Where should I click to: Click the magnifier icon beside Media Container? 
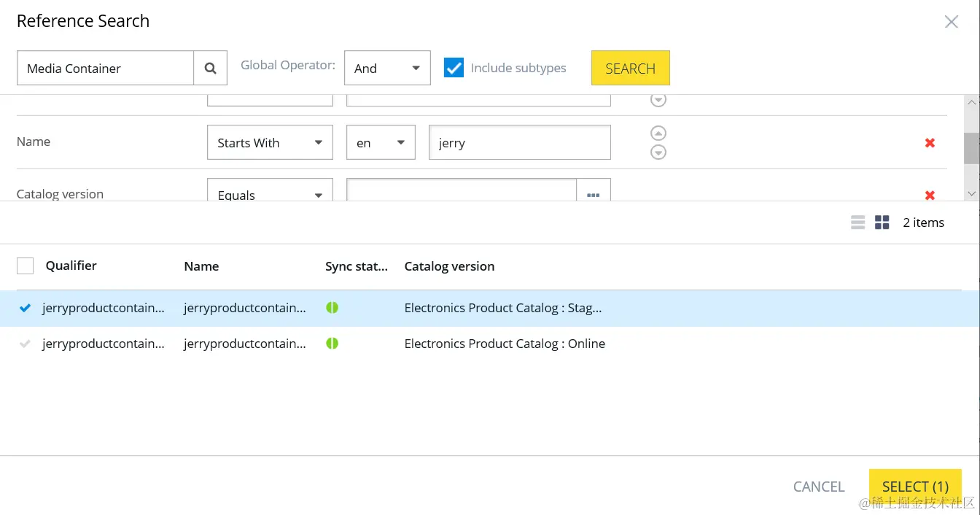210,68
